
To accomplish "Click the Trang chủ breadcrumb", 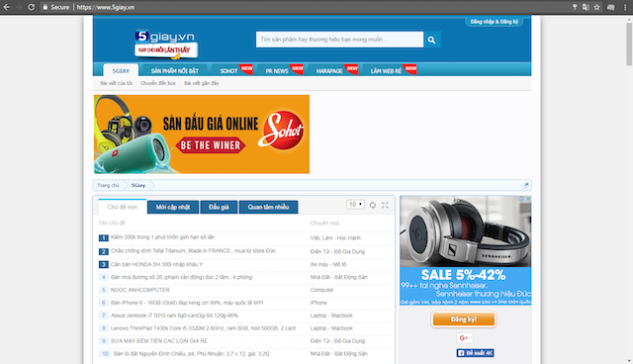I will click(108, 185).
